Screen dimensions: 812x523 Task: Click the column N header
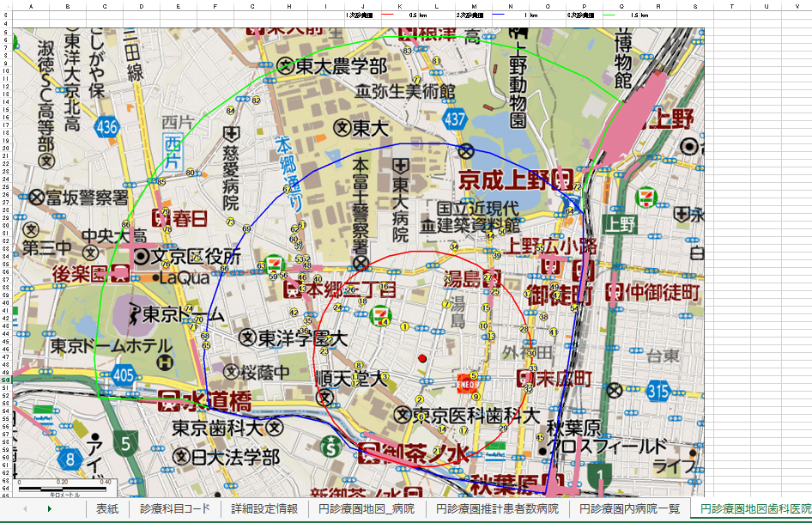511,6
